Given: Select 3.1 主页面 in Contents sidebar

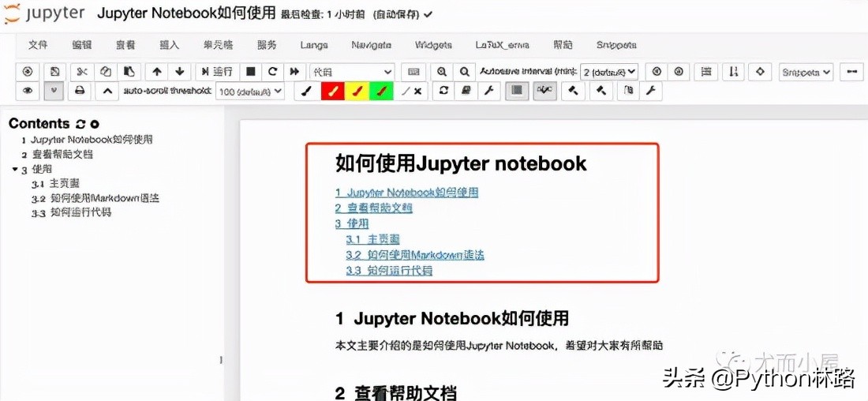Looking at the screenshot, I should coord(56,183).
